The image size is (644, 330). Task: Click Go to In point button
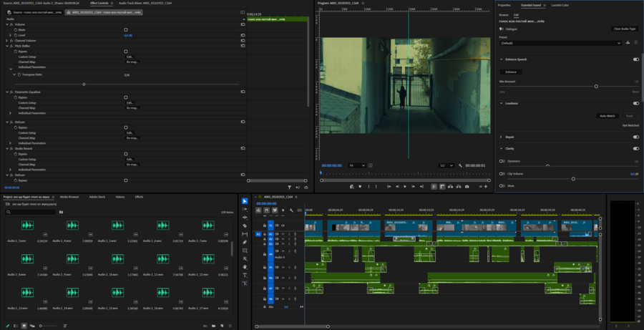[389, 187]
